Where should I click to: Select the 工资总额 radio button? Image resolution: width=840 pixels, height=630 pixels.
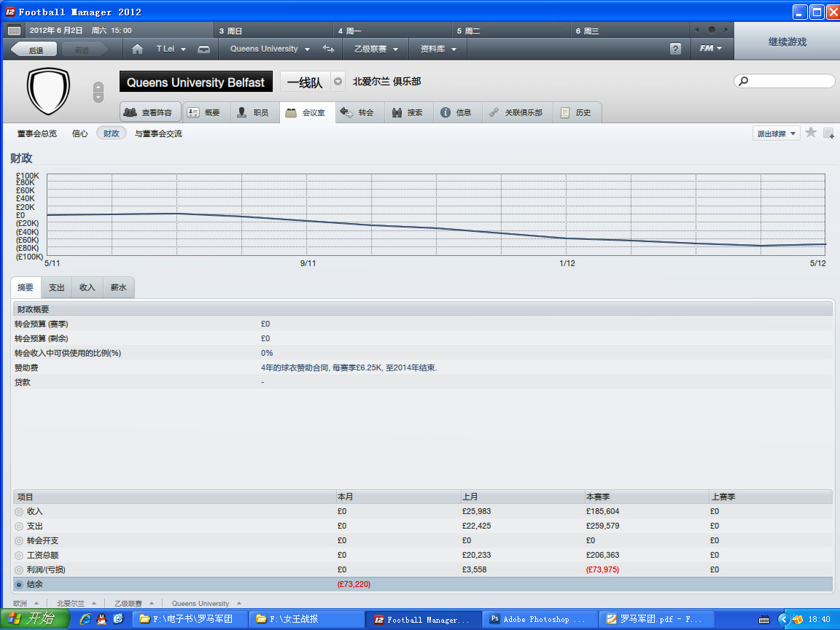tap(19, 555)
